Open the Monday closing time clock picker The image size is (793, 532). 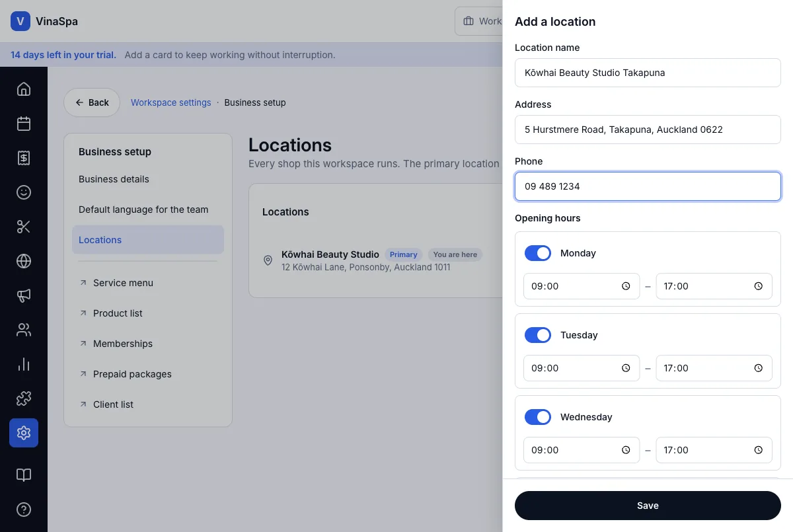(759, 286)
